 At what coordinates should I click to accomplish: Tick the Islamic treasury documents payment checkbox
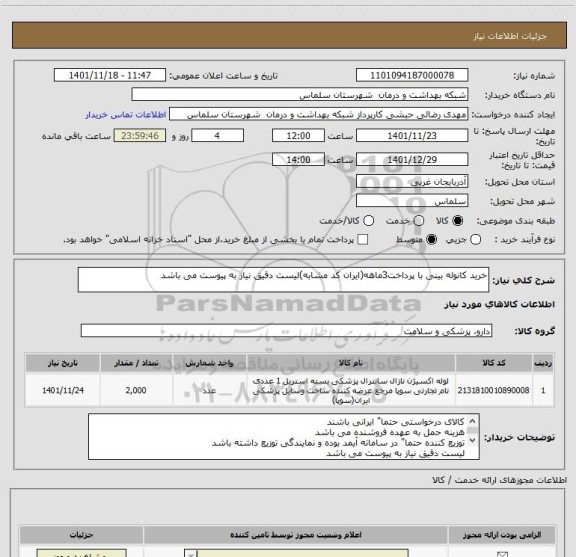pos(363,240)
